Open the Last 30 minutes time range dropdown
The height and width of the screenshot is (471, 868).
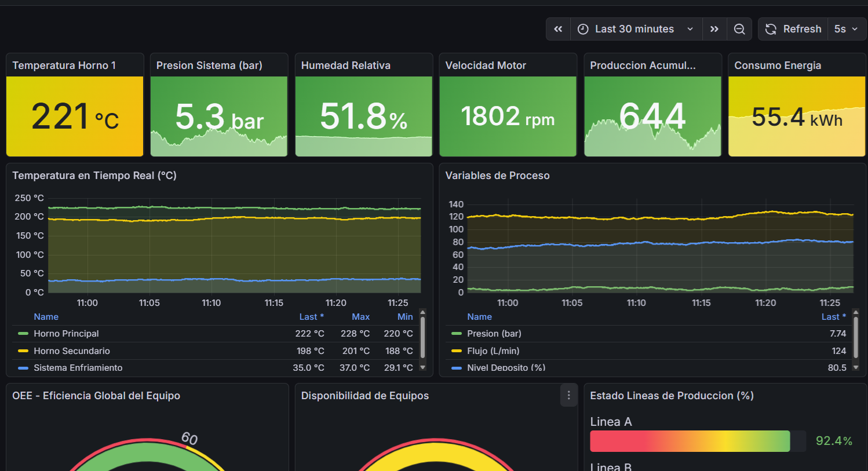636,29
